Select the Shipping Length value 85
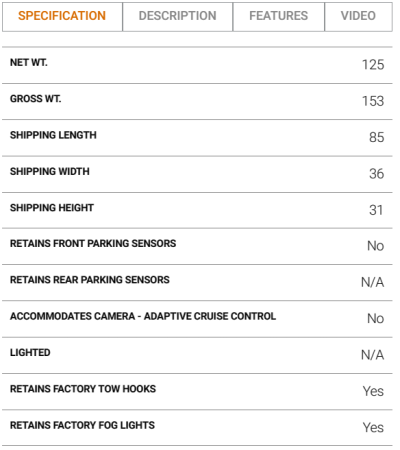 [377, 137]
